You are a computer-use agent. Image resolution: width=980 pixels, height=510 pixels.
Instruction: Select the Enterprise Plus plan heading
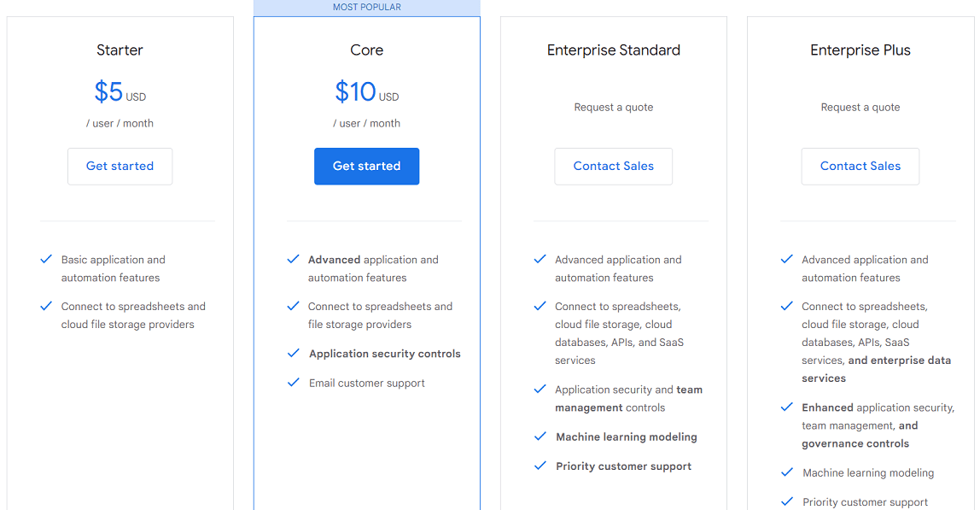pyautogui.click(x=860, y=50)
